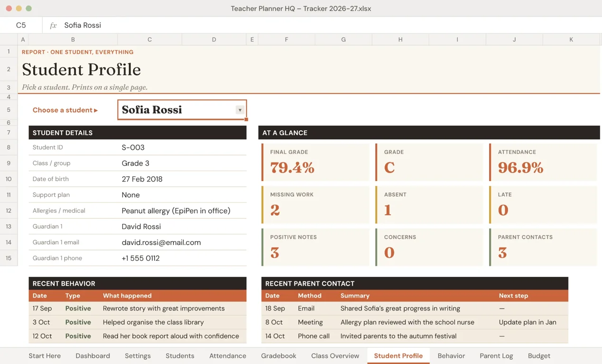Select column B header

pyautogui.click(x=73, y=39)
